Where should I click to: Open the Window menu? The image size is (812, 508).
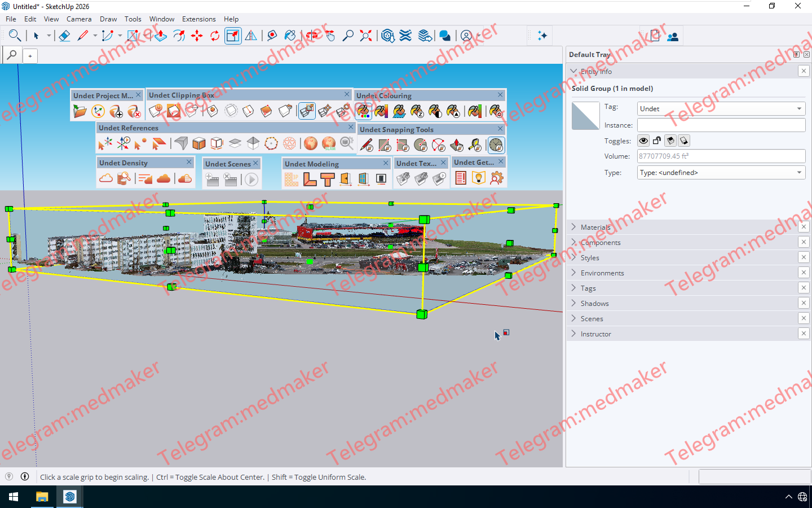(x=162, y=19)
